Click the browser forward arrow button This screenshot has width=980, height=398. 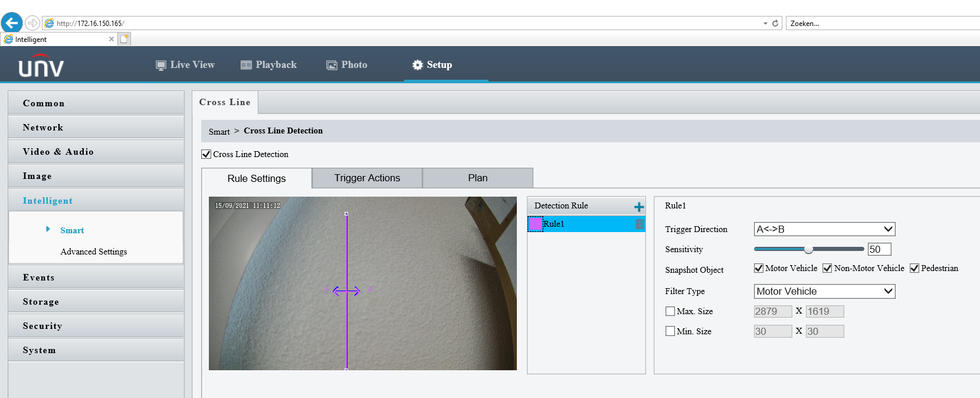tap(32, 23)
